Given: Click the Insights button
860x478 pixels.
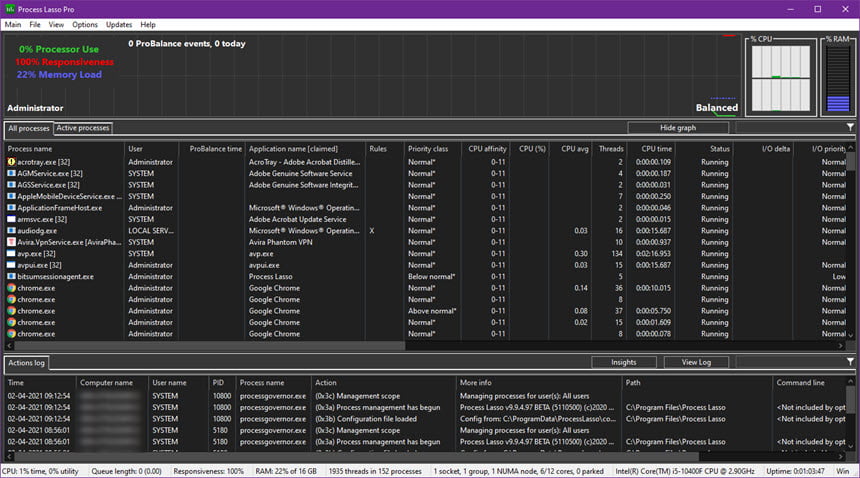Looking at the screenshot, I should (624, 362).
